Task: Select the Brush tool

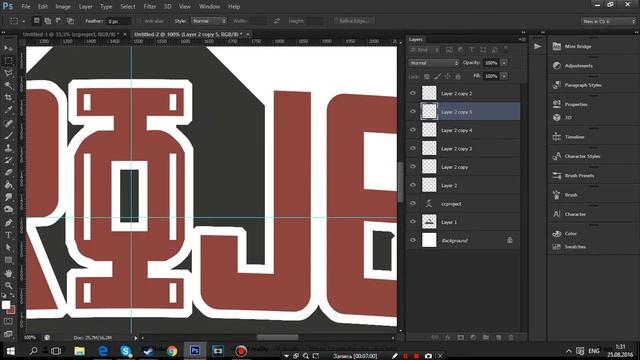Action: click(8, 136)
